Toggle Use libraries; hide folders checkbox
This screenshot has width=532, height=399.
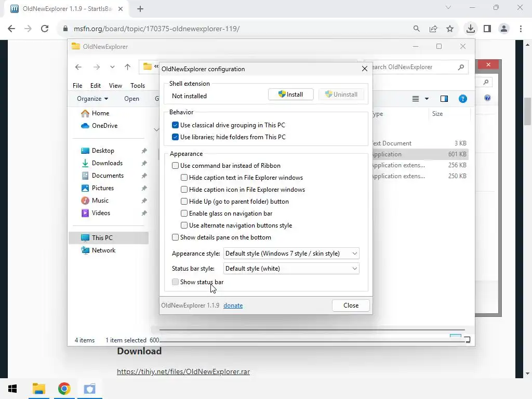tap(175, 137)
